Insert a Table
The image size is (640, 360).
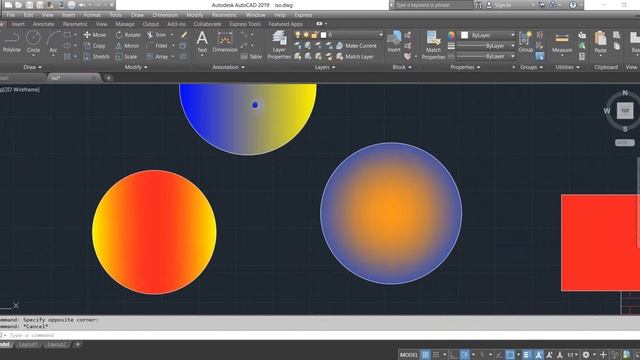tap(251, 56)
